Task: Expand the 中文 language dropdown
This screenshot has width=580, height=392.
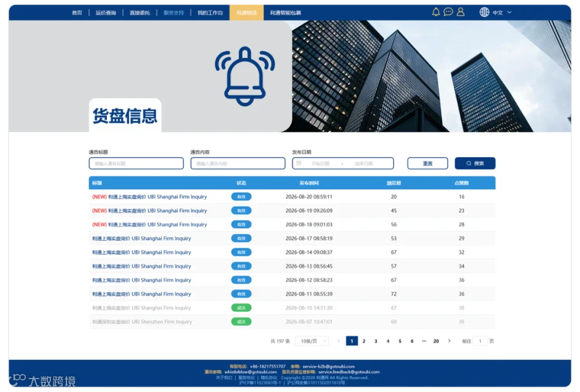Action: coord(501,13)
